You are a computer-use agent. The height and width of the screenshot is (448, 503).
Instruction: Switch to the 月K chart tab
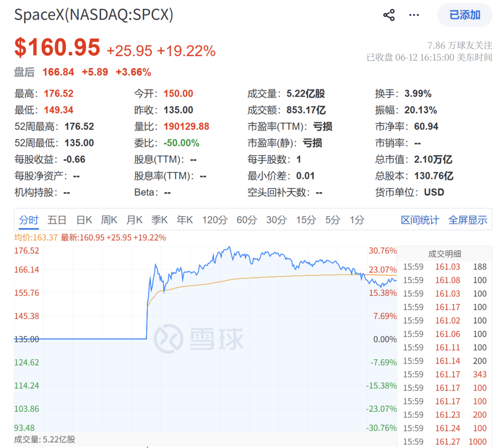point(134,220)
